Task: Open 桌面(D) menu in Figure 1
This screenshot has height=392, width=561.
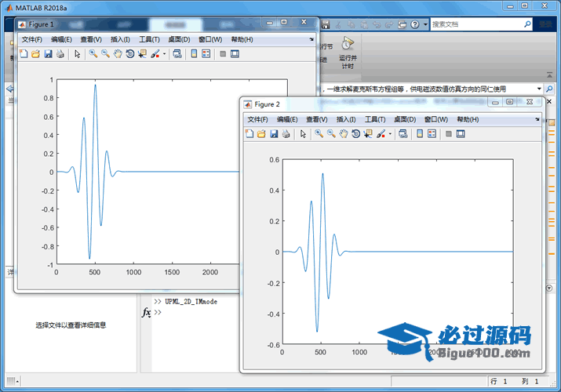Action: [x=179, y=40]
